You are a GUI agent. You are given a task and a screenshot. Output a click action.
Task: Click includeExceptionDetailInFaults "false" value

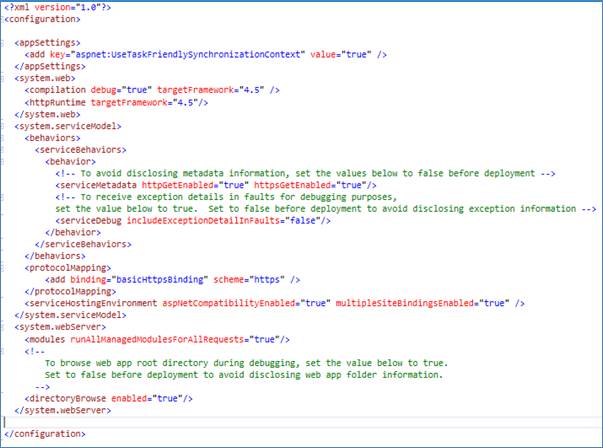[303, 221]
